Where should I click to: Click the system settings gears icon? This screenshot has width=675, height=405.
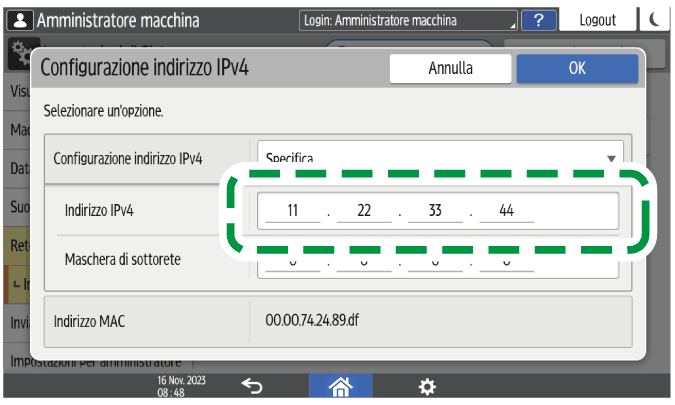tap(20, 53)
